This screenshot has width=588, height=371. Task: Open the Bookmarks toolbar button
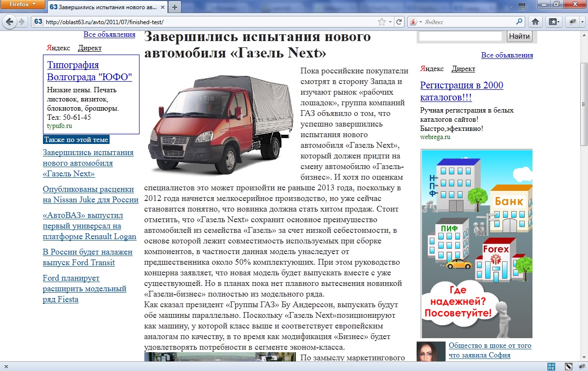(553, 22)
